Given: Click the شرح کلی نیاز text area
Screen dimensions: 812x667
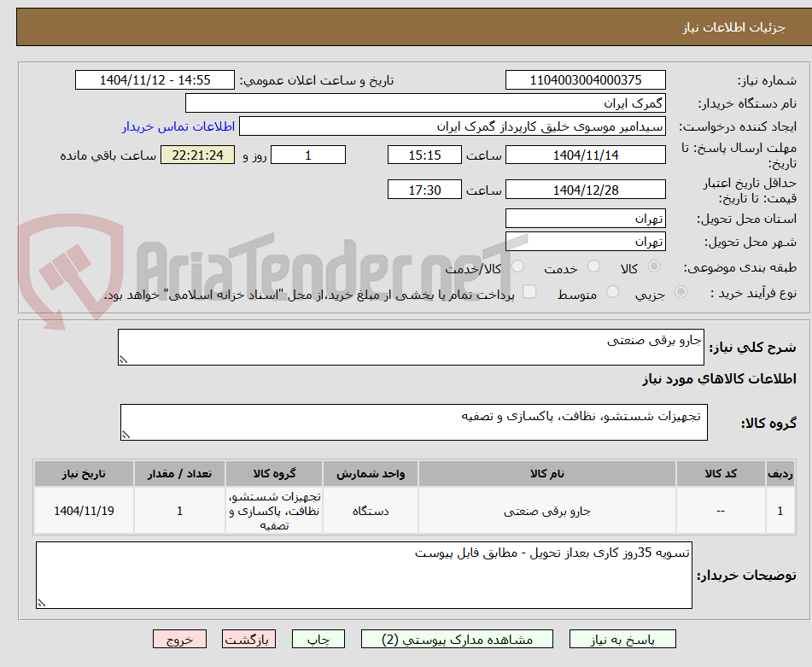Looking at the screenshot, I should pyautogui.click(x=411, y=347).
